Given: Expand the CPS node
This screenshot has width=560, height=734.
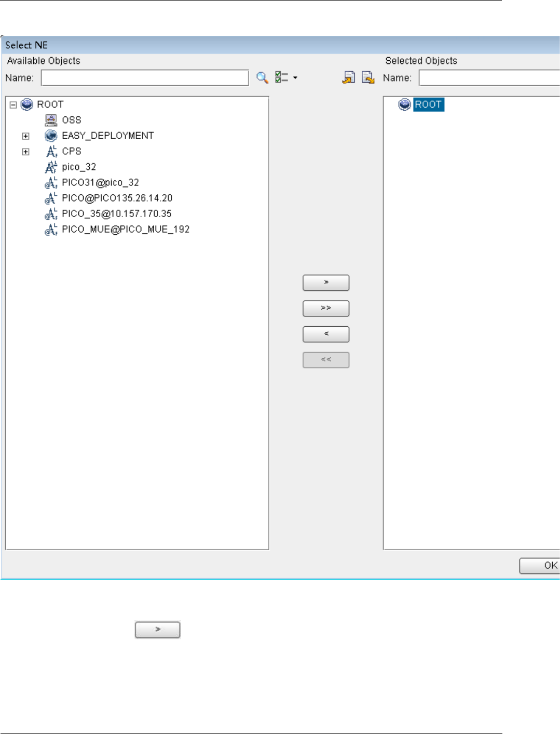Looking at the screenshot, I should pos(25,152).
